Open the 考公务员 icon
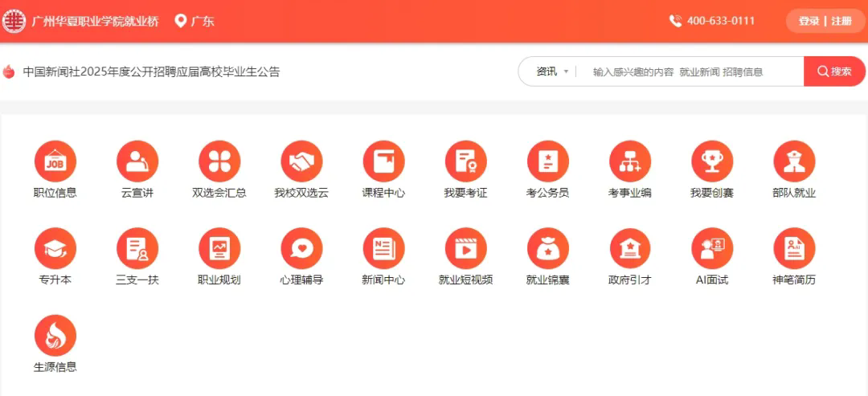The image size is (868, 396). coord(548,161)
